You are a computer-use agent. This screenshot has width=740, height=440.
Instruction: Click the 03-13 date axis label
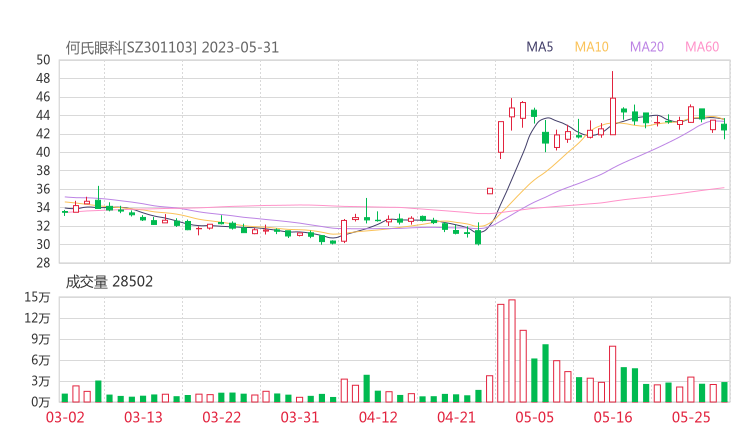click(x=143, y=417)
